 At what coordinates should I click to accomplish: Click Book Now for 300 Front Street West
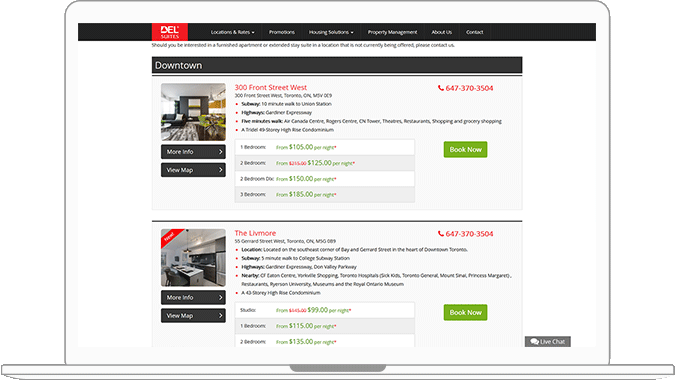tap(465, 149)
